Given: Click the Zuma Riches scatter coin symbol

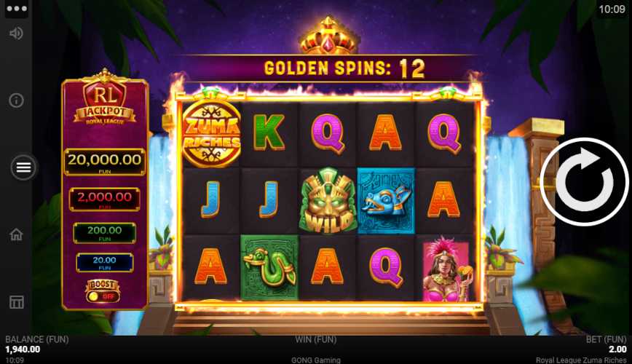Looking at the screenshot, I should 211,134.
